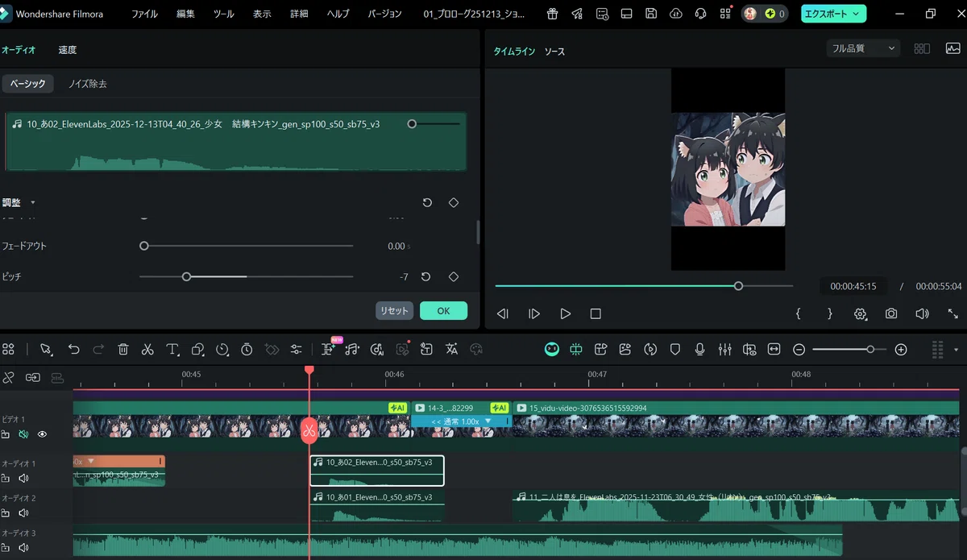The height and width of the screenshot is (560, 967).
Task: Open the ファイル menu
Action: pyautogui.click(x=144, y=14)
